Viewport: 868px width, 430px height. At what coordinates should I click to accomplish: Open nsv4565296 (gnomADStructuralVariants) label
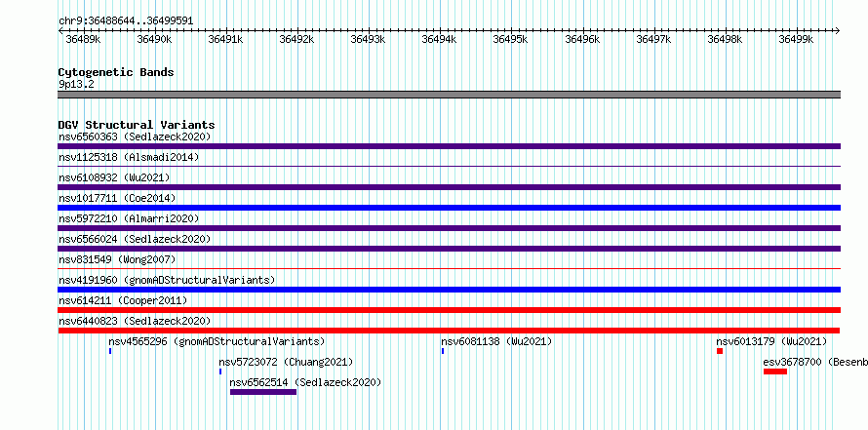[217, 341]
